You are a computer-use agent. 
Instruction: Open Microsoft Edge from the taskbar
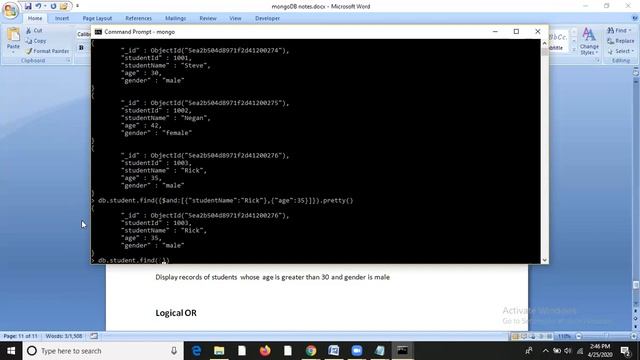196,351
